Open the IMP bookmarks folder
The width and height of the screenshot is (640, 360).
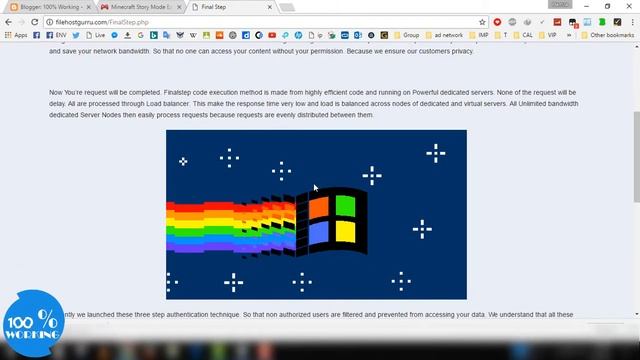click(x=479, y=36)
